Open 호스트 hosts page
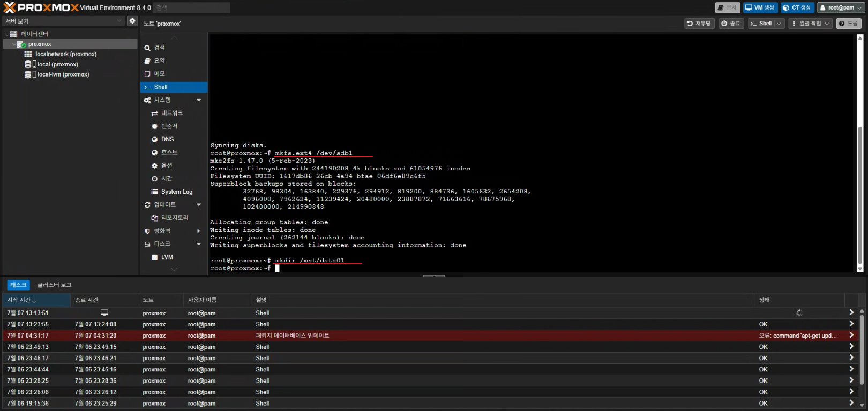 (x=174, y=153)
